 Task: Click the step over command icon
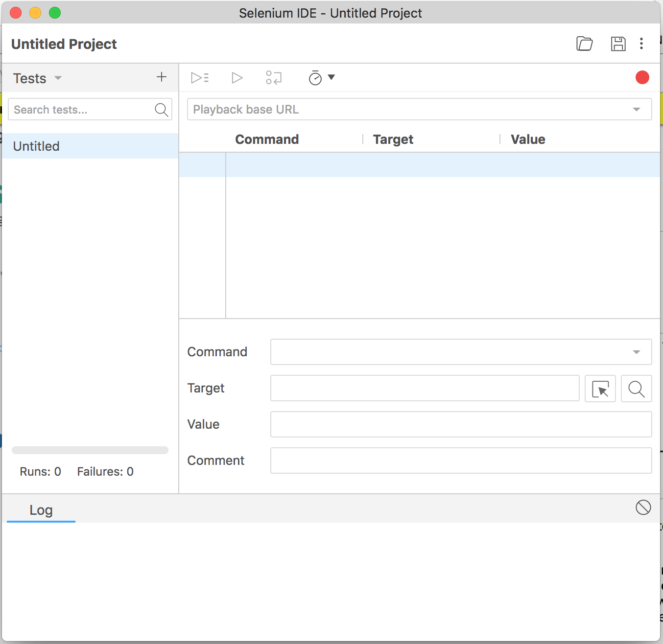coord(274,78)
